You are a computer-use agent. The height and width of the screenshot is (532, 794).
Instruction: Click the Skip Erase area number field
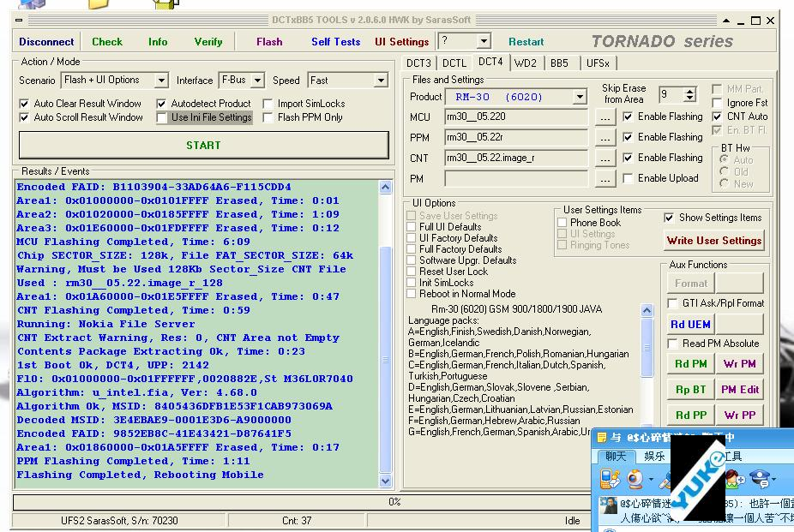[671, 94]
